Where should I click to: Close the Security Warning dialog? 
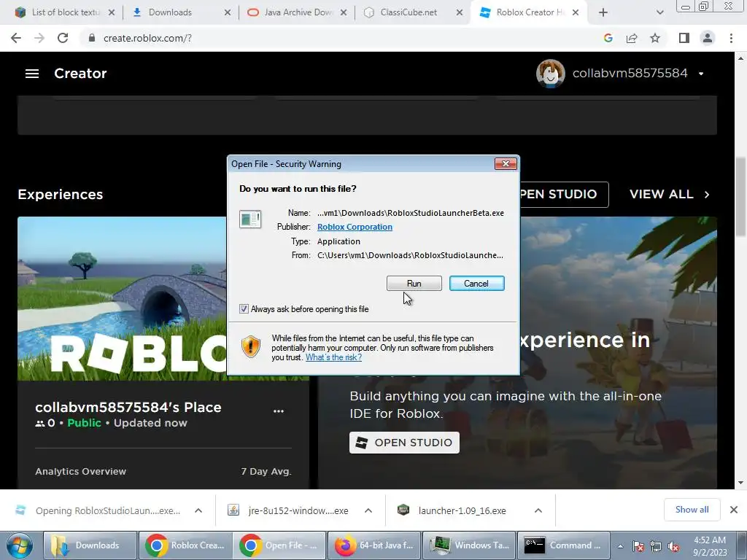(506, 164)
